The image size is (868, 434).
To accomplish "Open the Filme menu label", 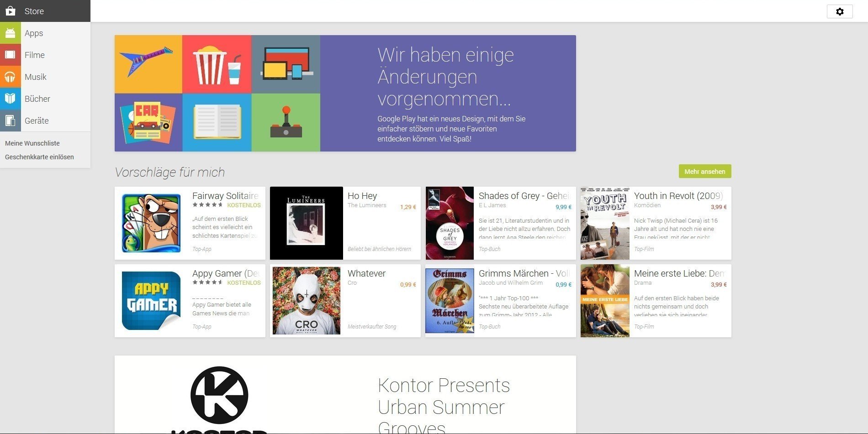I will 35,55.
